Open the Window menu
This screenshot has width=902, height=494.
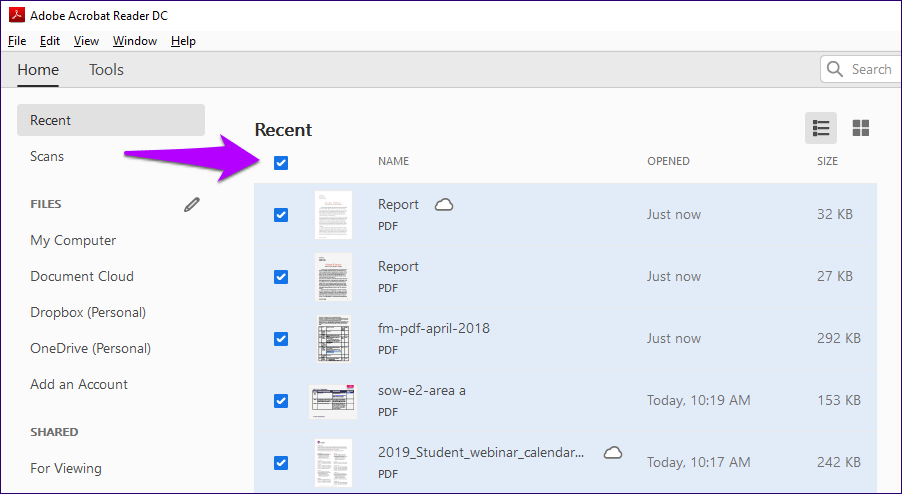134,41
